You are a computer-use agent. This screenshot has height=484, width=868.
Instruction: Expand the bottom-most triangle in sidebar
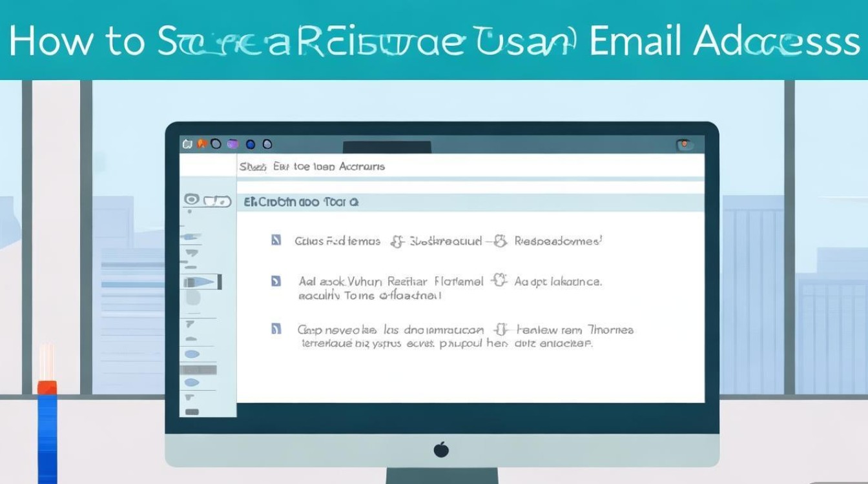[x=191, y=397]
